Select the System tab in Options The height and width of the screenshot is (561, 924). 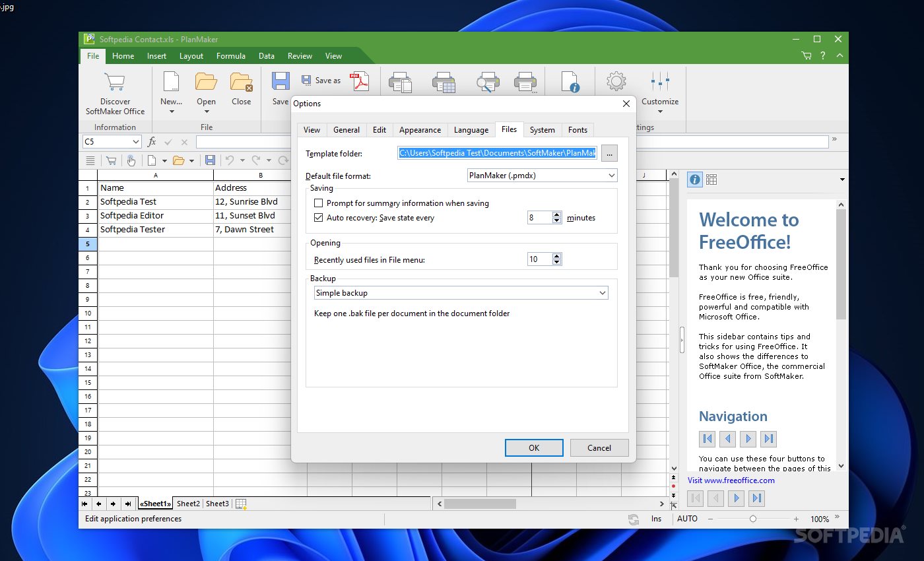tap(543, 130)
